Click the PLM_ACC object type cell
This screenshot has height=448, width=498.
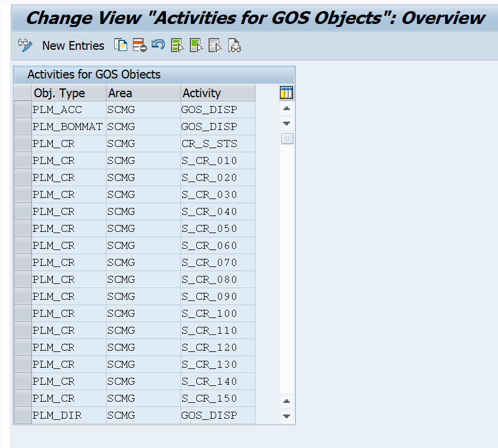coord(69,110)
